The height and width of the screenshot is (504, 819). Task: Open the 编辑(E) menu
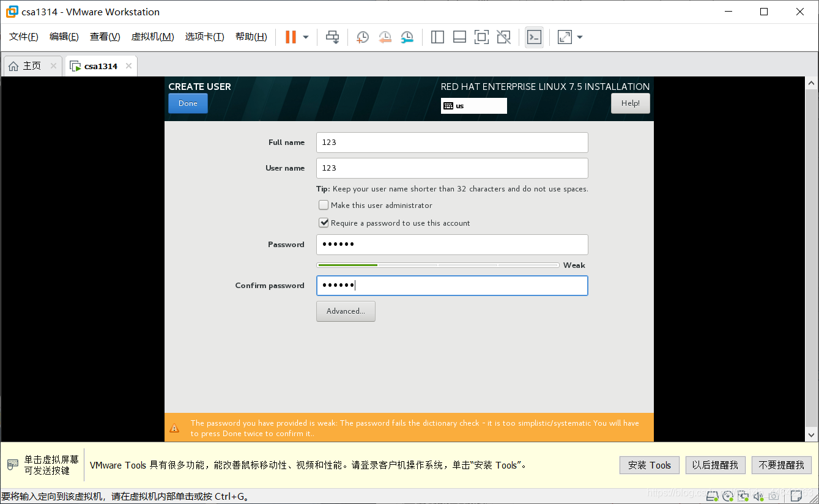click(x=64, y=37)
